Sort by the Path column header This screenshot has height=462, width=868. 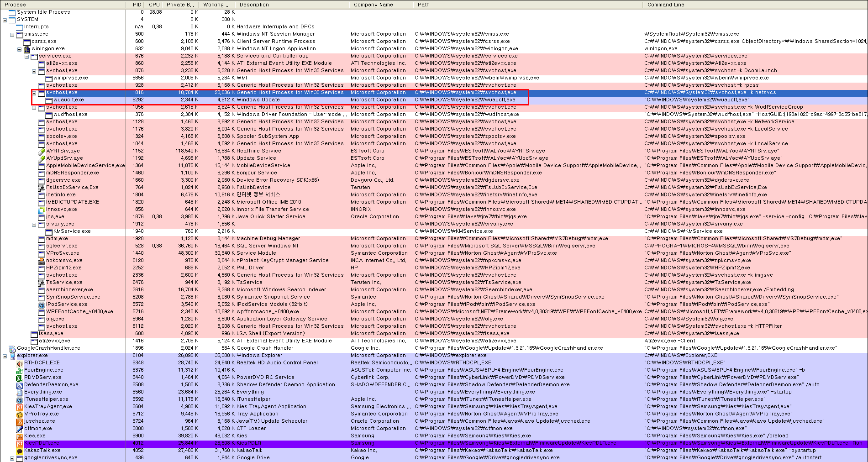point(529,5)
